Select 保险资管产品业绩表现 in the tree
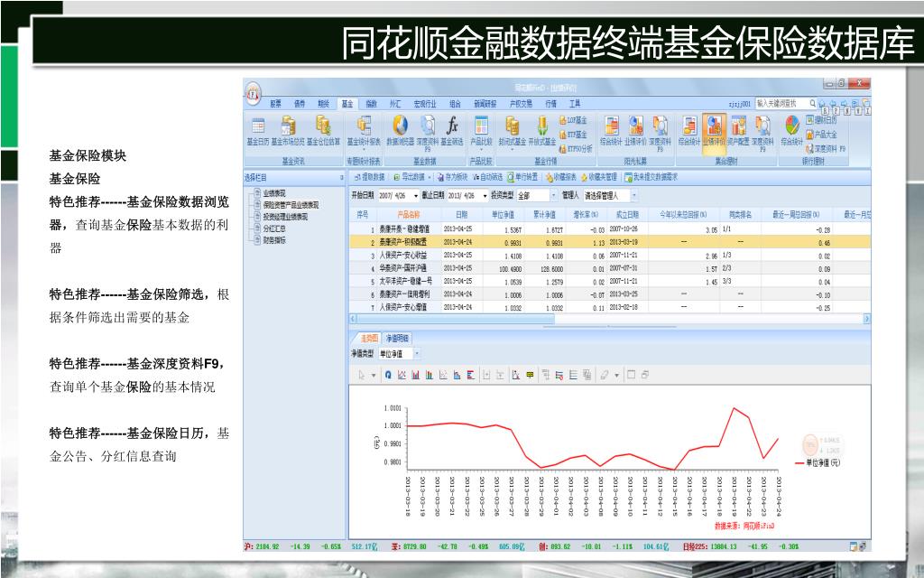This screenshot has height=578, width=924. click(x=291, y=205)
